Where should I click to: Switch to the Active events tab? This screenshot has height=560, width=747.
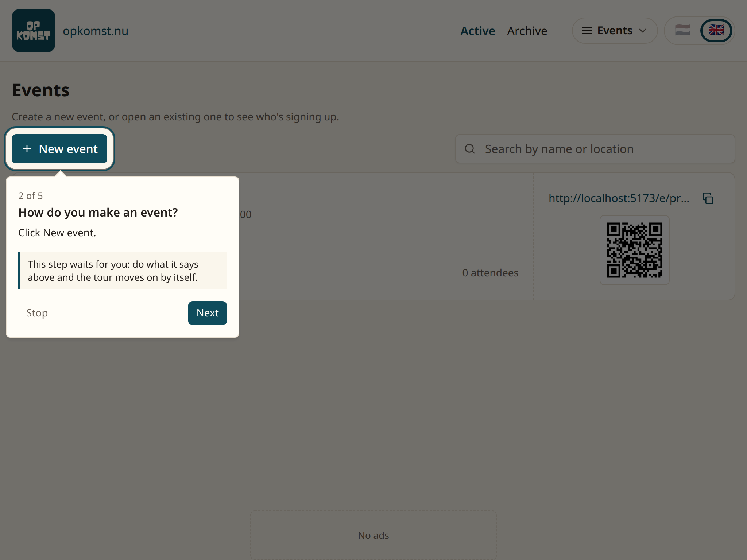[x=478, y=31]
